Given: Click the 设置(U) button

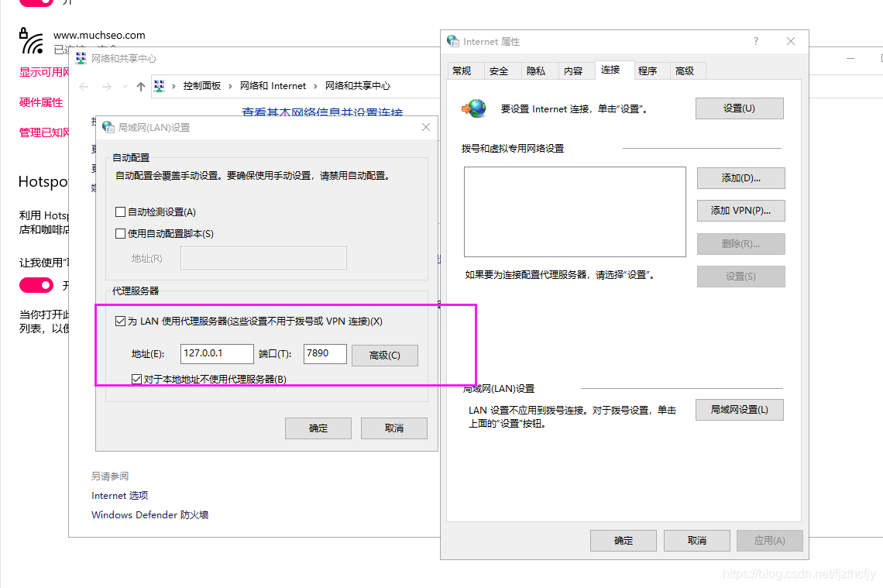Looking at the screenshot, I should [740, 108].
